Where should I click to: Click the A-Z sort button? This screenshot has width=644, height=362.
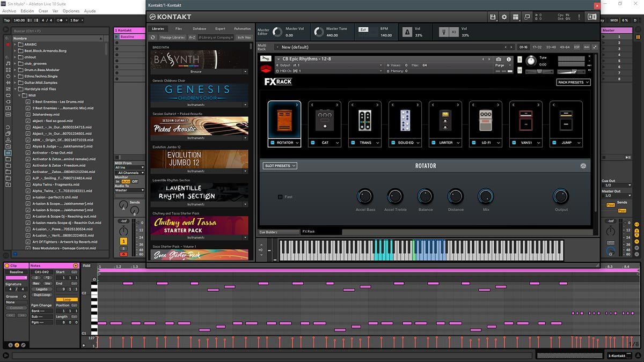click(x=192, y=38)
